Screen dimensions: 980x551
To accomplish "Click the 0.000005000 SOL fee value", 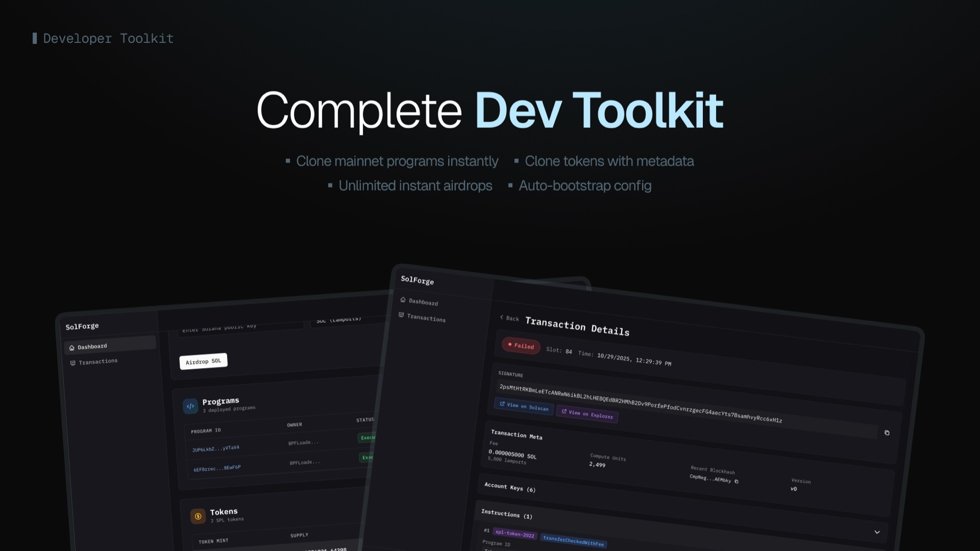I will pyautogui.click(x=512, y=454).
